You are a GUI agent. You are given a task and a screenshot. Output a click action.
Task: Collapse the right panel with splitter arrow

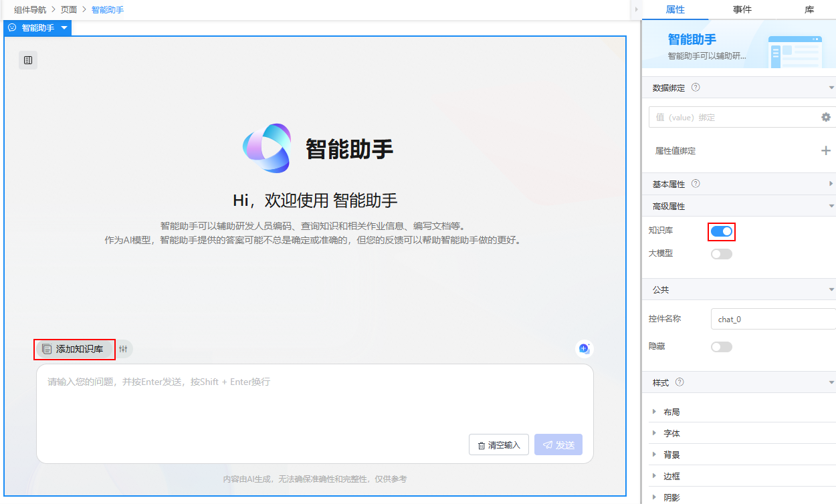tap(636, 10)
